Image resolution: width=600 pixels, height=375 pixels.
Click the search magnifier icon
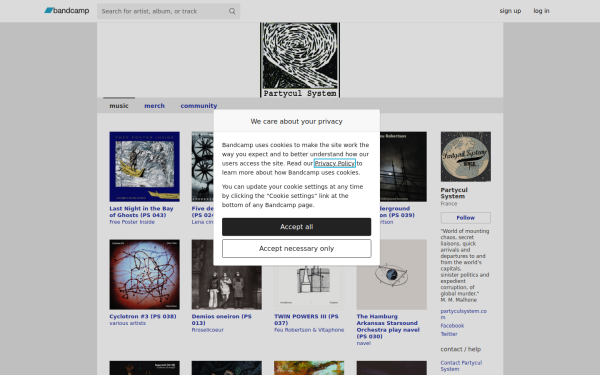coord(232,11)
